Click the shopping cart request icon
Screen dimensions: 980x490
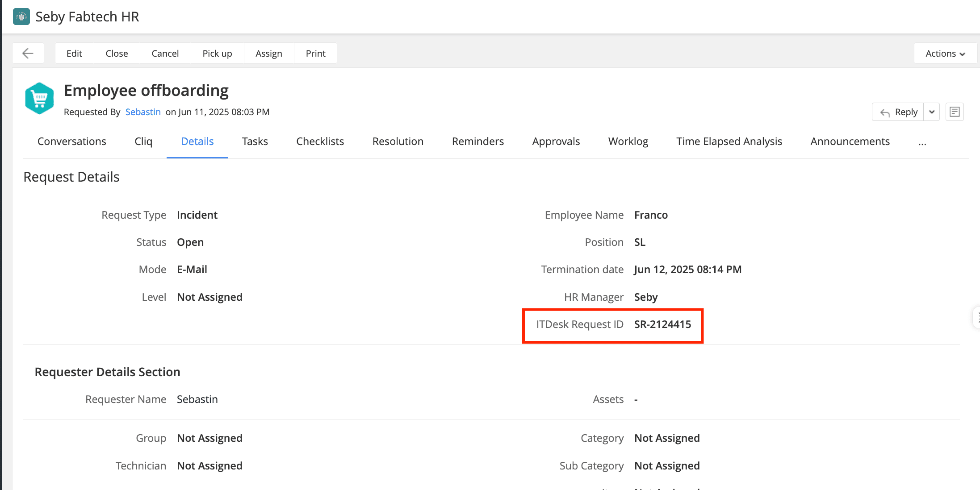point(39,98)
